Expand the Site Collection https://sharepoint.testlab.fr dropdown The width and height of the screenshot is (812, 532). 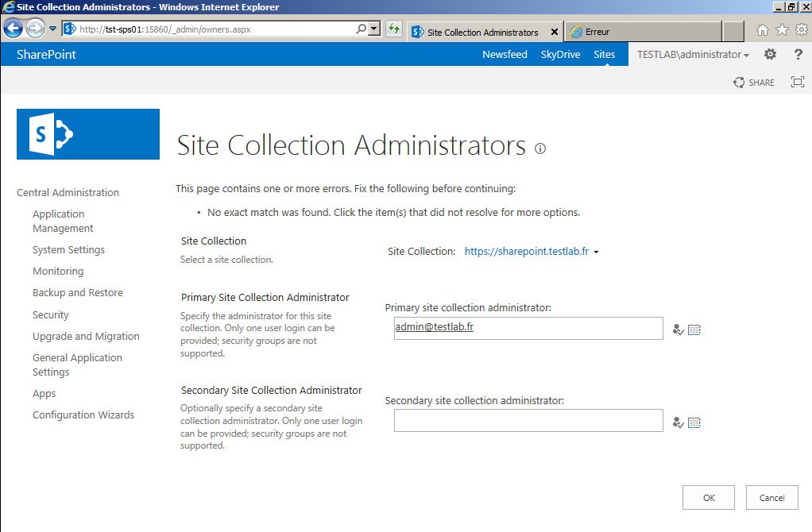[x=532, y=252]
